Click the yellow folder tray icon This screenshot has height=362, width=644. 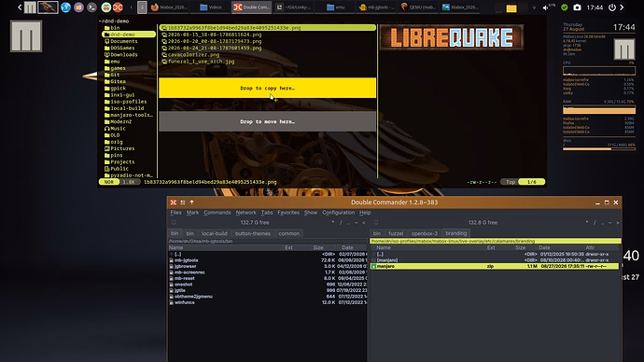pyautogui.click(x=511, y=8)
